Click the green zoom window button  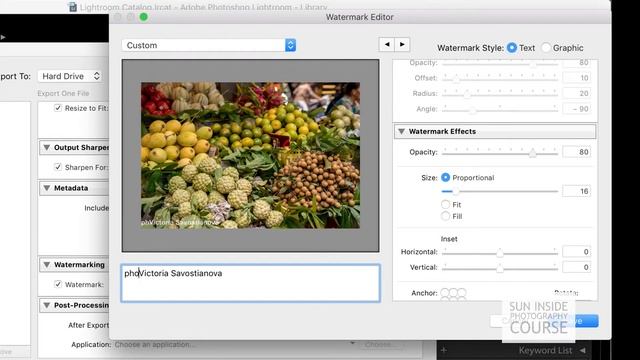tap(143, 17)
